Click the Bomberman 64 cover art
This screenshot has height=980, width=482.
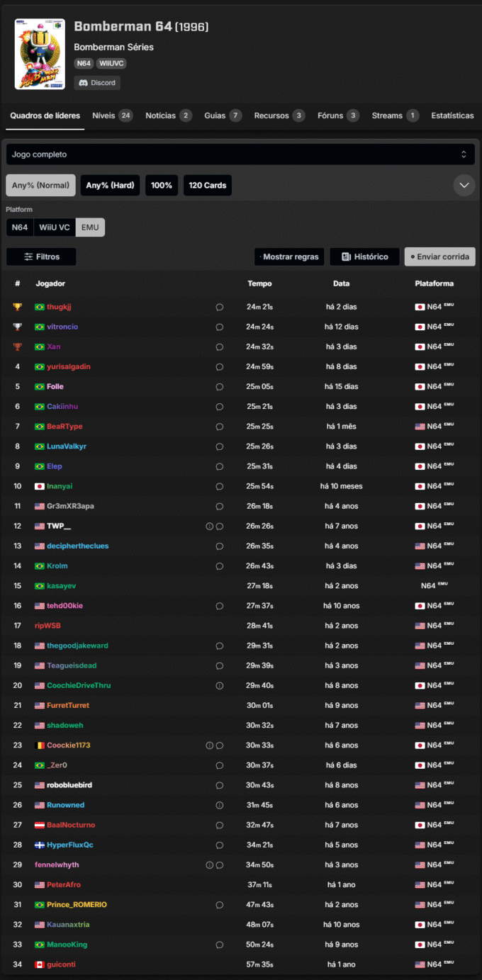click(x=40, y=54)
